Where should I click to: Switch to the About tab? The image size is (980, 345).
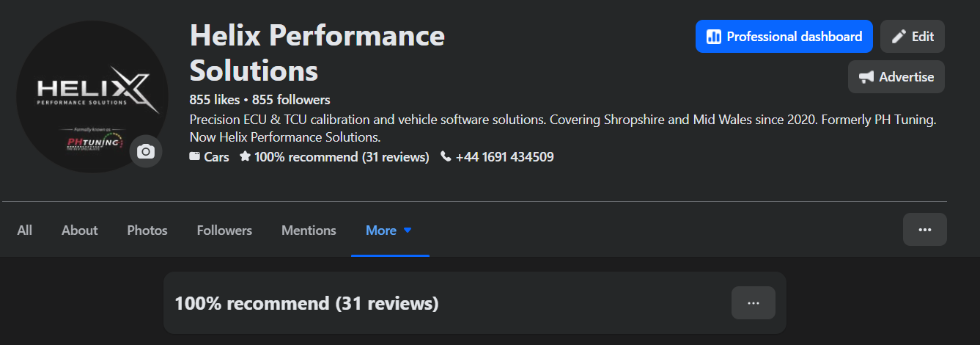(79, 230)
